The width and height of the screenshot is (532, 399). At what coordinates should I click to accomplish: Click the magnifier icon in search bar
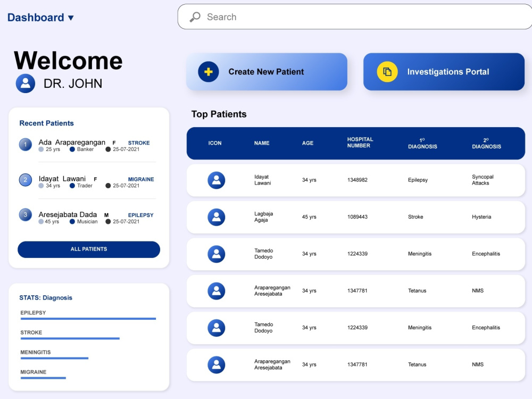point(195,17)
